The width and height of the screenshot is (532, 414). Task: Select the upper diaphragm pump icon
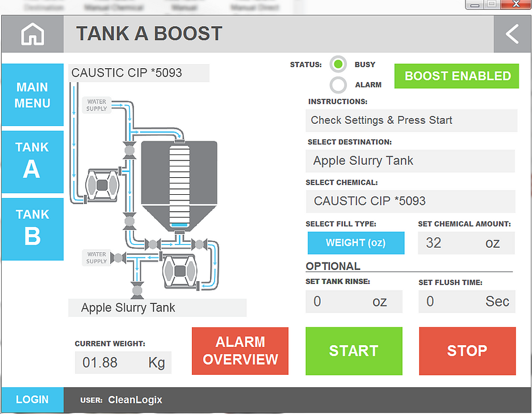(x=102, y=185)
